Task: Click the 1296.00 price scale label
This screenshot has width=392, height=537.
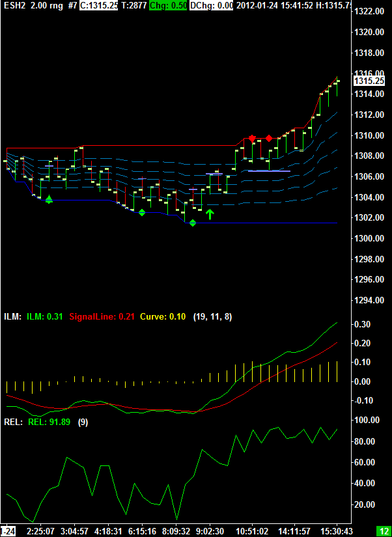Action: click(x=369, y=279)
